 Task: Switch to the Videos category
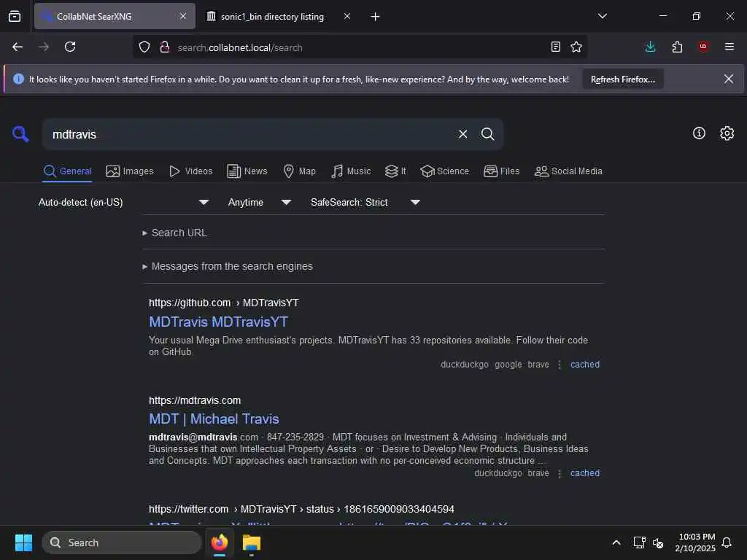pos(190,171)
